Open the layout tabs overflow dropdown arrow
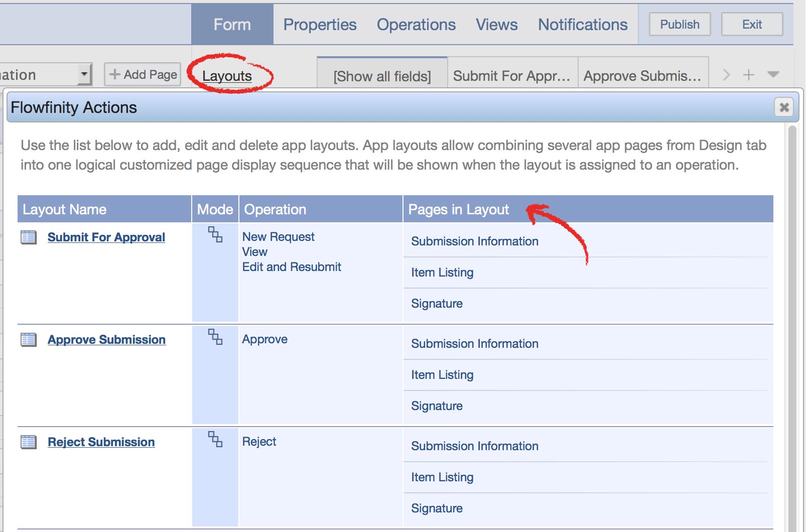806x532 pixels. 773,74
